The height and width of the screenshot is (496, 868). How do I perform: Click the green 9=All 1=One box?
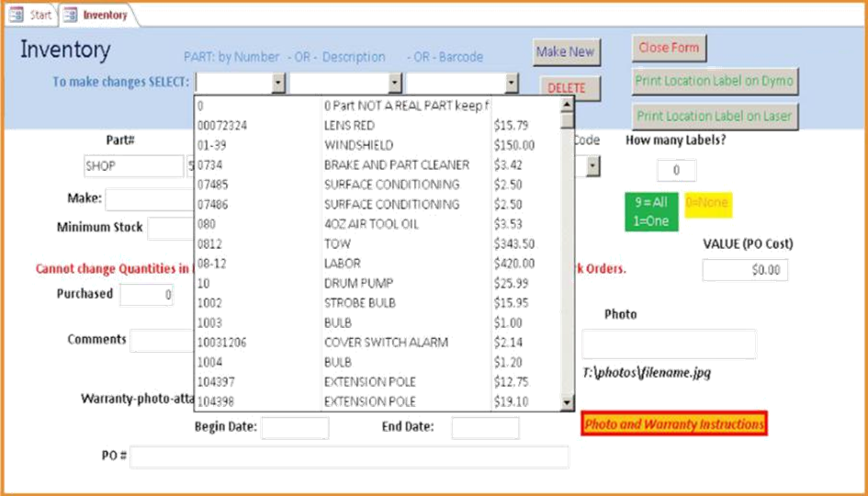[651, 211]
